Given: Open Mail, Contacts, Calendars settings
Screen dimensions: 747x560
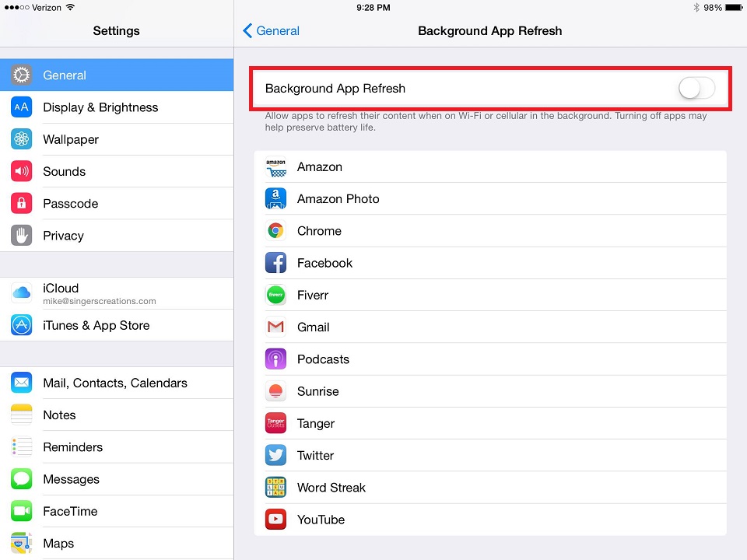Looking at the screenshot, I should tap(117, 383).
